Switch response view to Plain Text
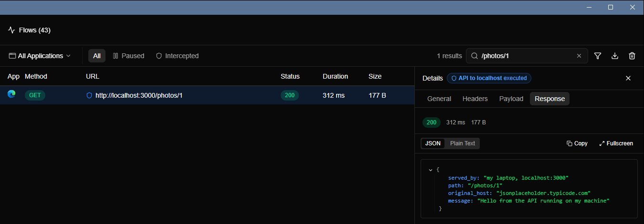 point(463,143)
